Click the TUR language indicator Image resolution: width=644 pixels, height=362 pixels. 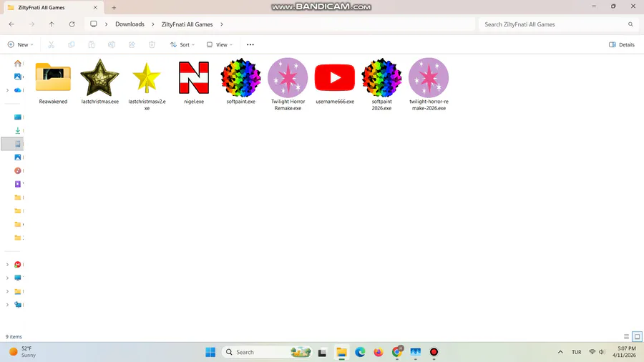point(577,352)
